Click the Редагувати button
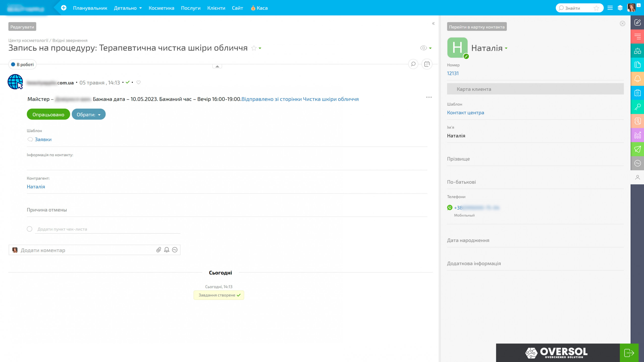The height and width of the screenshot is (362, 644). (22, 27)
